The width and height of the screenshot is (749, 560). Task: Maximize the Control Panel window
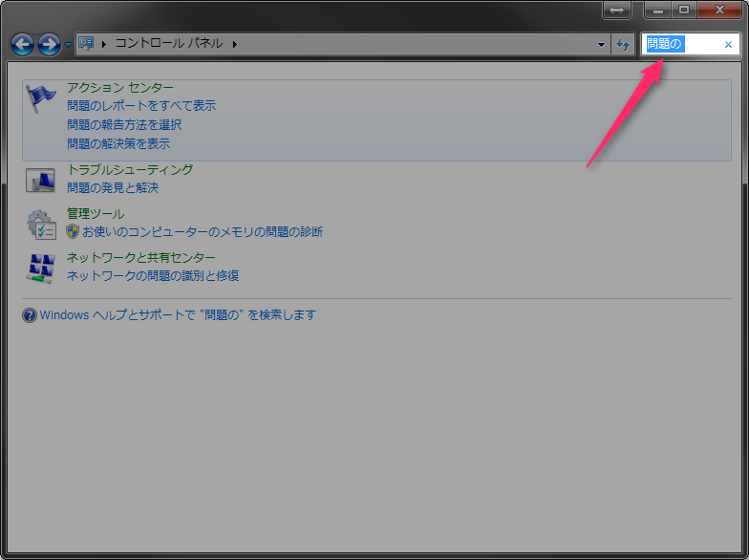(684, 10)
